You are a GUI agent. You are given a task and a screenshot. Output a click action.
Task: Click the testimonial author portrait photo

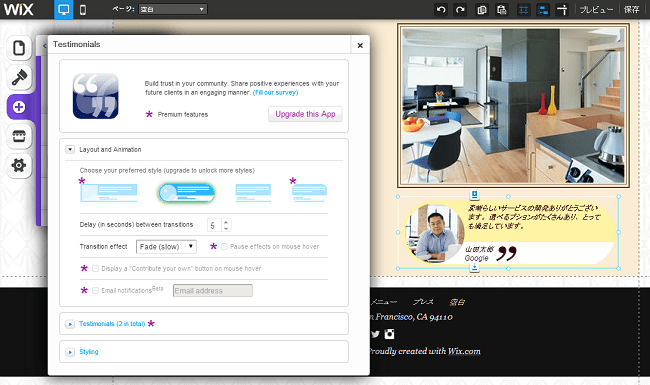(x=434, y=232)
